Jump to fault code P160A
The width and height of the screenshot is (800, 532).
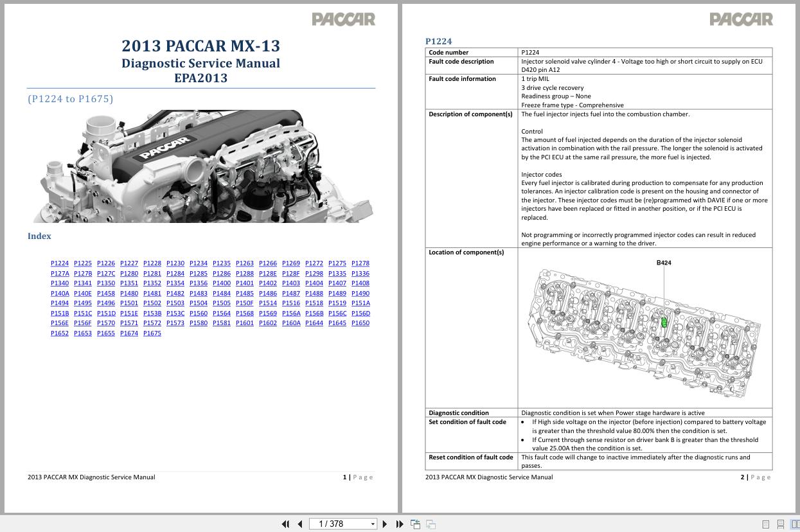(x=291, y=323)
